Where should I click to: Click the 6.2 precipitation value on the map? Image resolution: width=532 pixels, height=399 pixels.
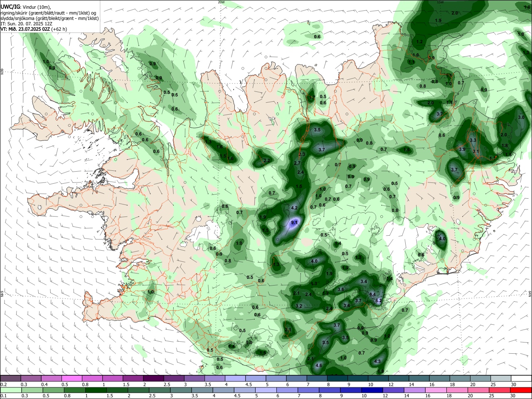click(378, 300)
